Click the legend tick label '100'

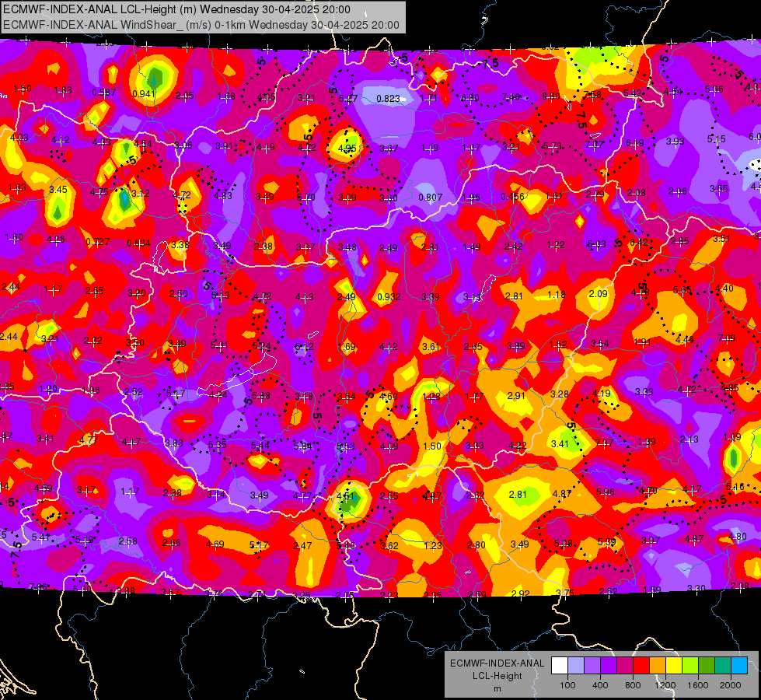[567, 685]
